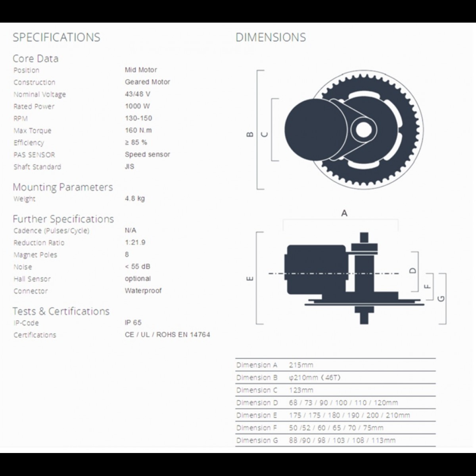This screenshot has width=476, height=476.
Task: Select the Tests & Certifications section title
Action: click(61, 311)
